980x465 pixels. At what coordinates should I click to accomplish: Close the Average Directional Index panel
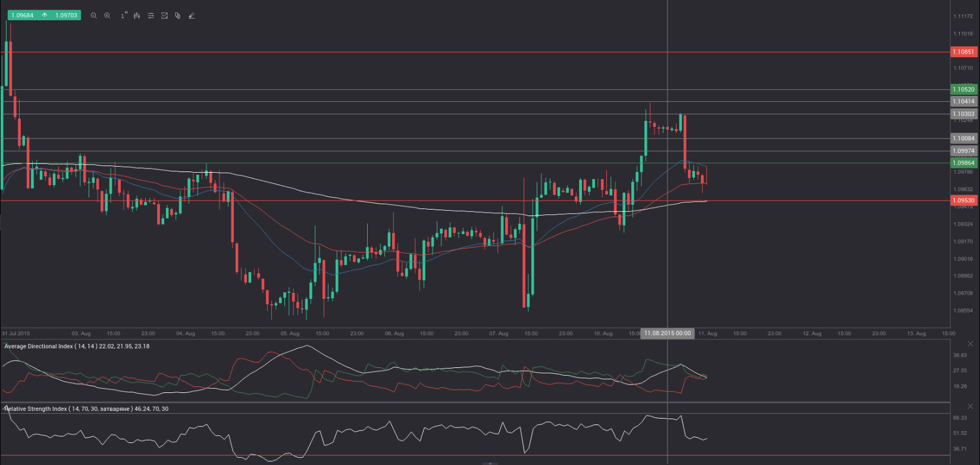click(x=970, y=344)
